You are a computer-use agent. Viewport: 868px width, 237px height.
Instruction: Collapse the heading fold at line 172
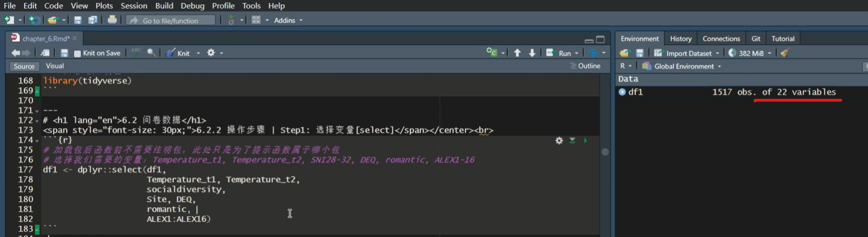(37, 120)
